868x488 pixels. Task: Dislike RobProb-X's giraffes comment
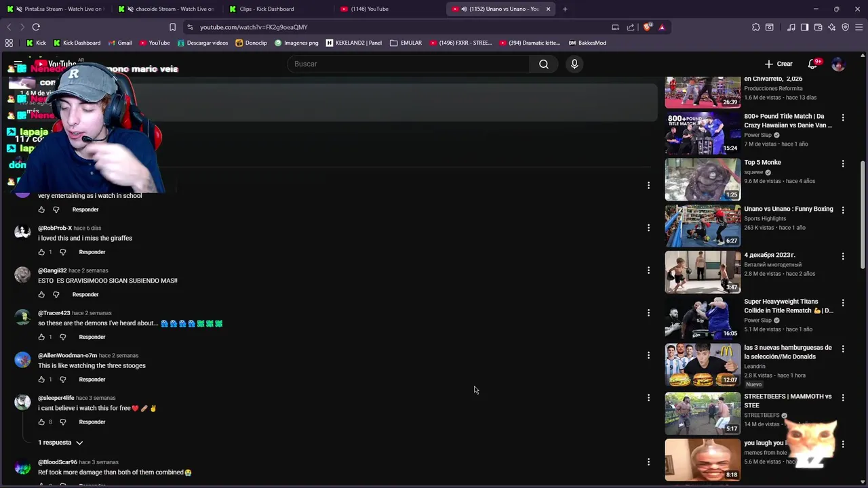click(63, 252)
